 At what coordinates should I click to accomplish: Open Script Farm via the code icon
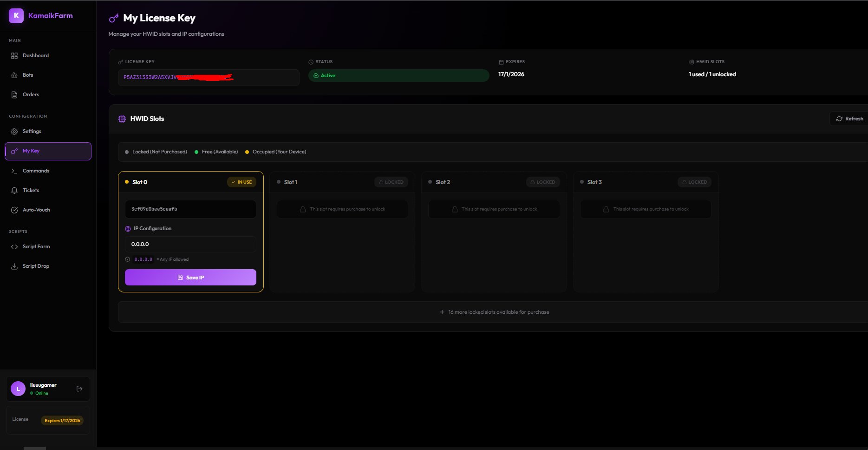click(14, 246)
